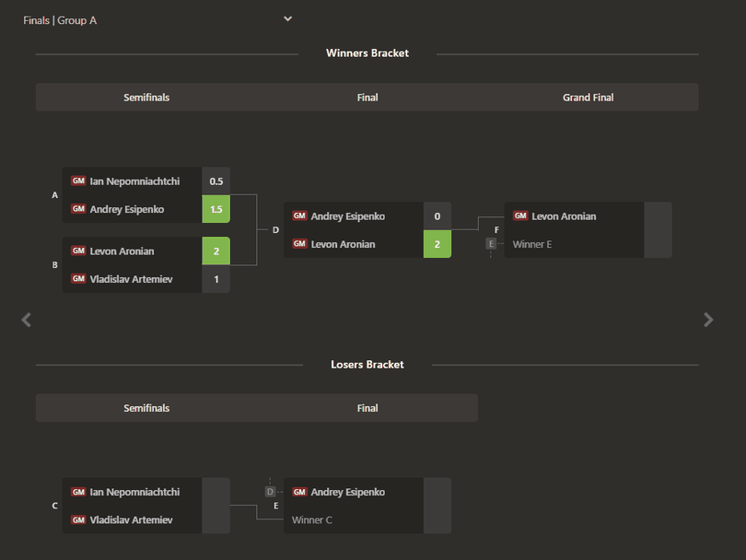
Task: Click Vladislav Artemiev's score of 1
Action: click(x=216, y=279)
